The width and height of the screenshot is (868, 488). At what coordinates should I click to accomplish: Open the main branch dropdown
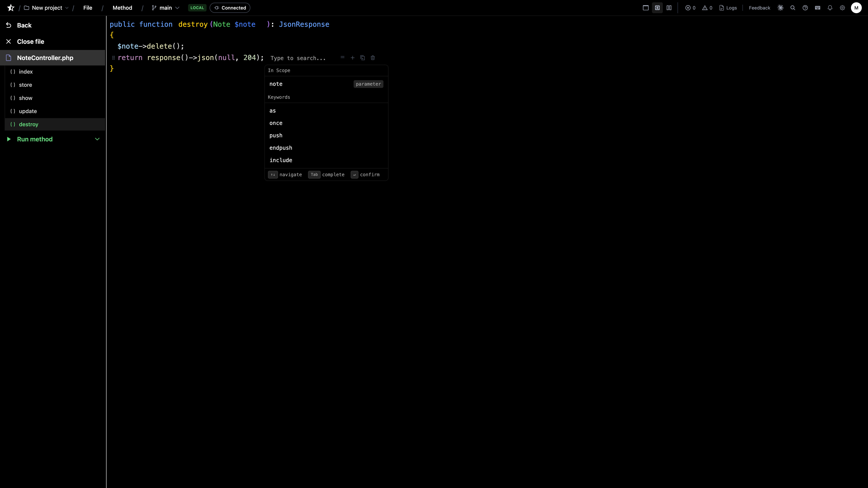coord(165,7)
